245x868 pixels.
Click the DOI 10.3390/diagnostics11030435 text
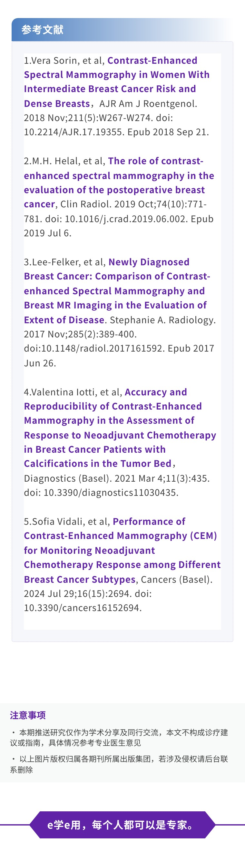click(x=101, y=492)
